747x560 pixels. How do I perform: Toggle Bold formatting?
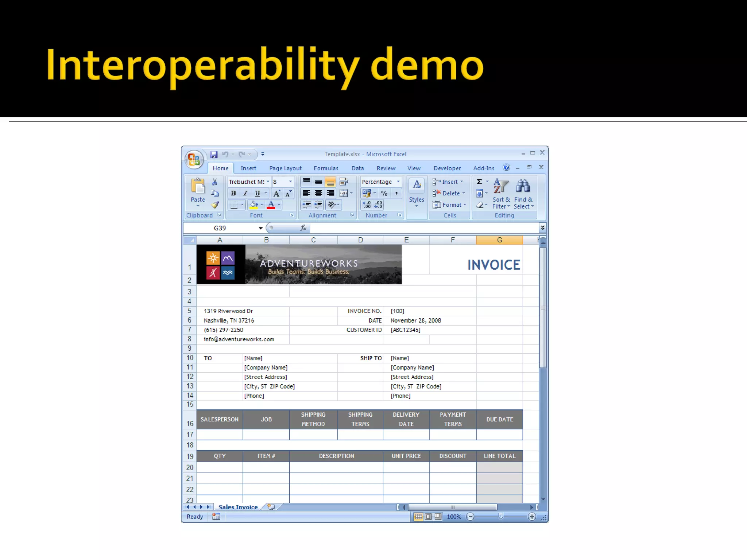[233, 193]
